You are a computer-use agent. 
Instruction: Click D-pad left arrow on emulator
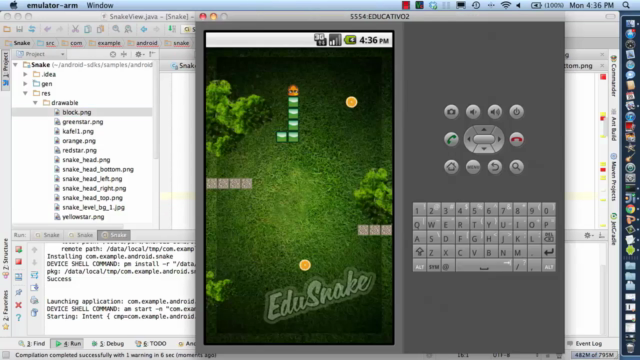469,139
